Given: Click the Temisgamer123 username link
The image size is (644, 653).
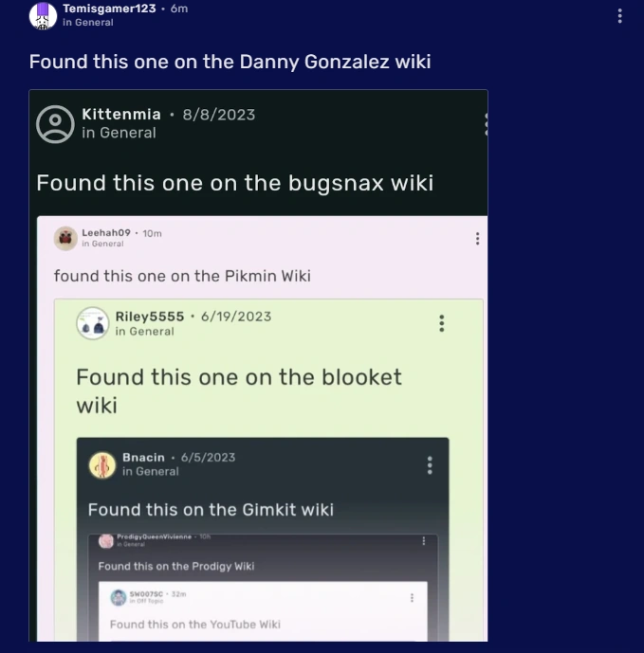Looking at the screenshot, I should (109, 9).
